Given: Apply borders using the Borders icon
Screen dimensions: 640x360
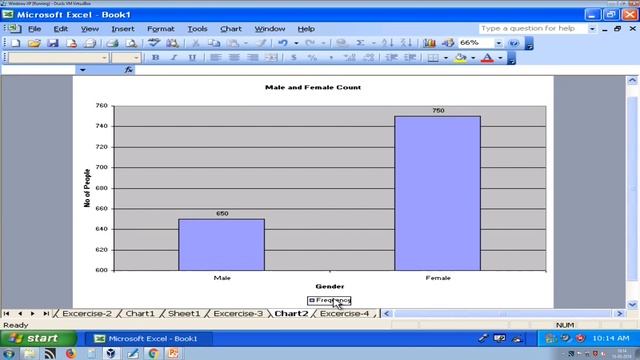Looking at the screenshot, I should [x=433, y=58].
